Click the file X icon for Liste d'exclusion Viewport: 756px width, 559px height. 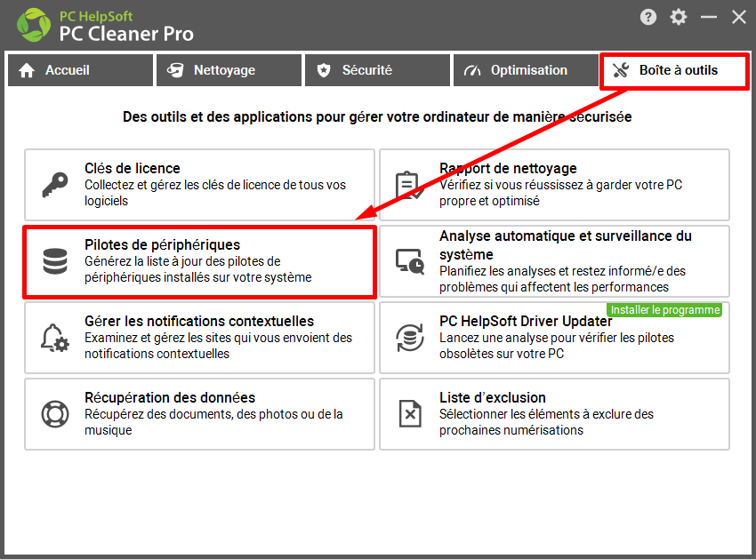pyautogui.click(x=410, y=414)
